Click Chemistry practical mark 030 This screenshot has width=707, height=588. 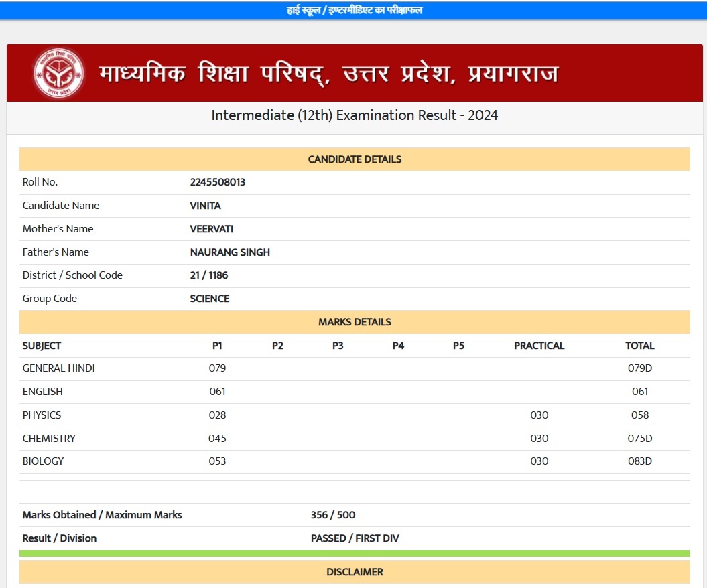(539, 439)
